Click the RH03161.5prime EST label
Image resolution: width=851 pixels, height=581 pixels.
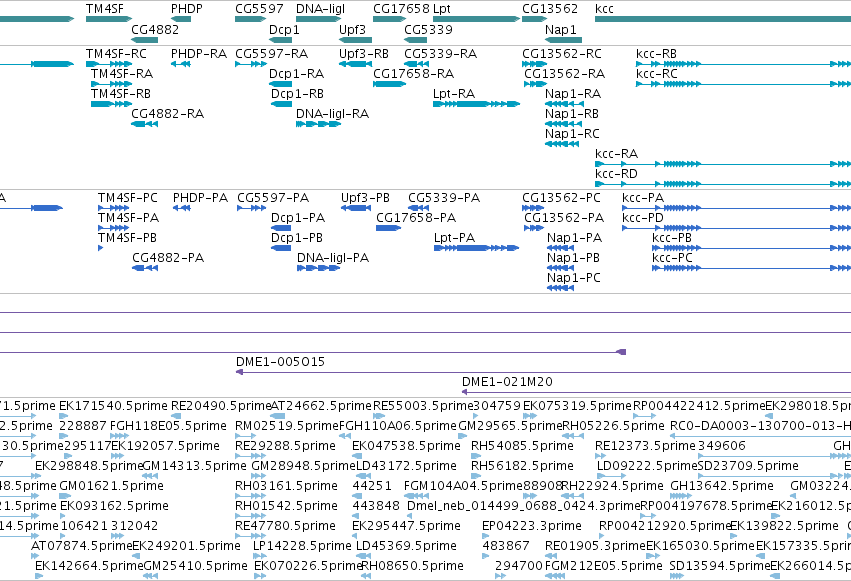[x=286, y=487]
